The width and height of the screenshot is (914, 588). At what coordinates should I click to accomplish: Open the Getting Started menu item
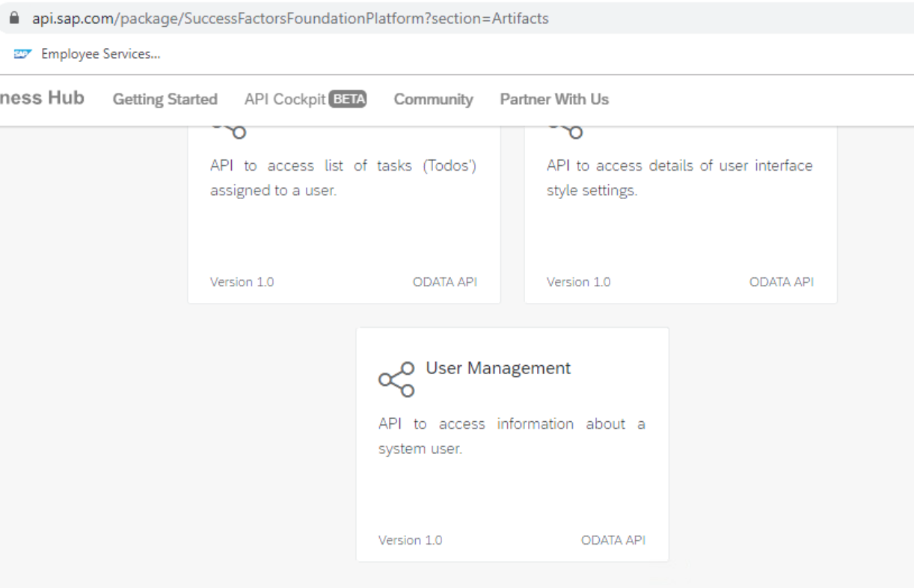[x=165, y=98]
